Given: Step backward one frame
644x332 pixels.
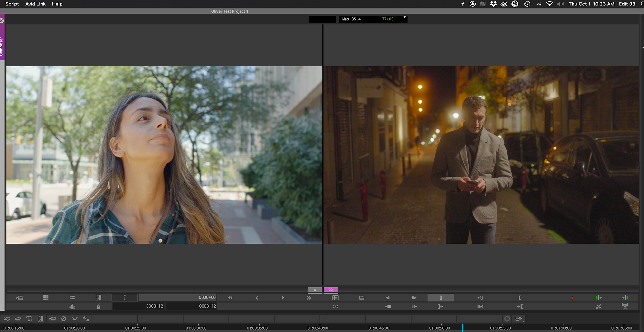Looking at the screenshot, I should click(x=388, y=298).
